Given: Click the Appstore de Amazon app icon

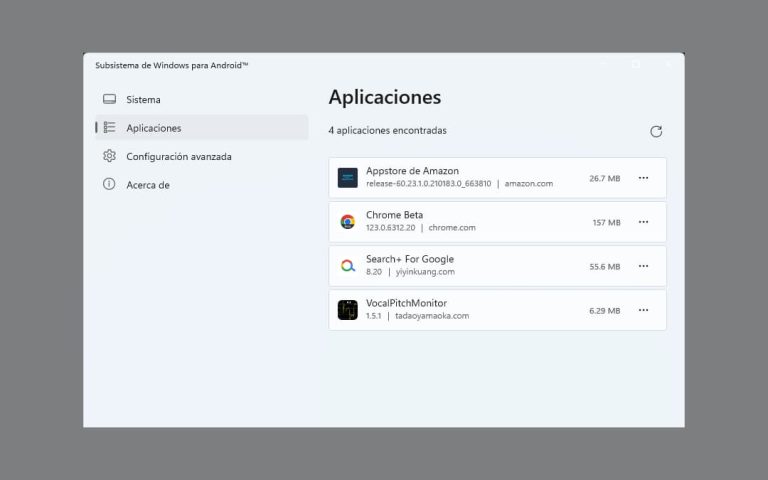Looking at the screenshot, I should point(348,178).
